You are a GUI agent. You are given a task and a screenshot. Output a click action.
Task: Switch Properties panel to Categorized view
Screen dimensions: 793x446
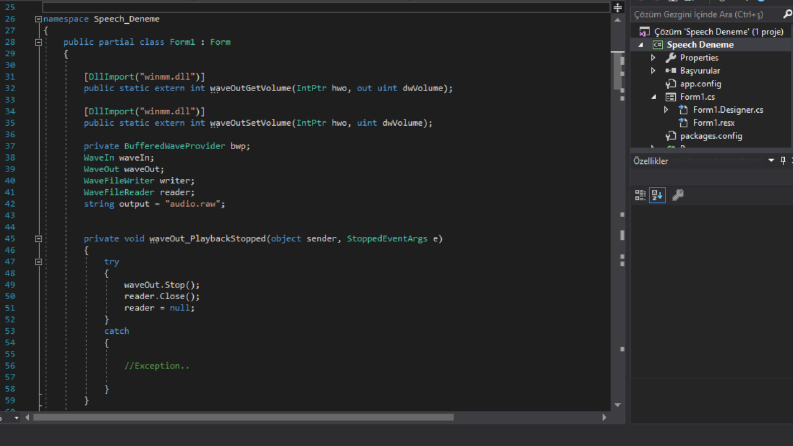click(x=640, y=195)
